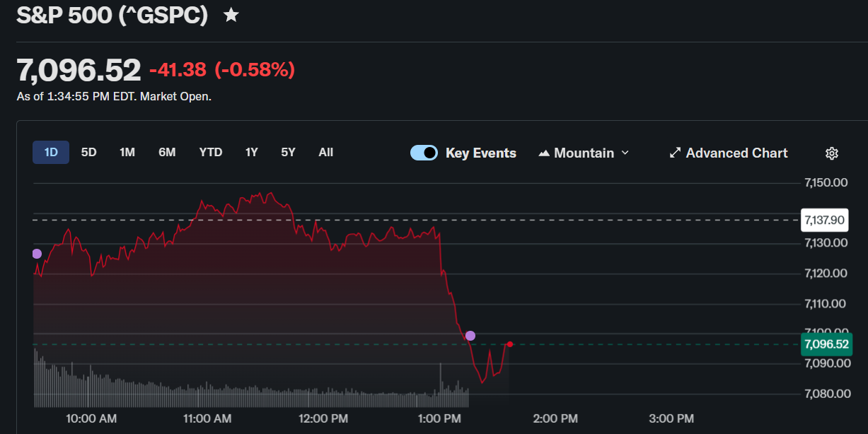Choose the 6M time range
The image size is (868, 434).
167,152
